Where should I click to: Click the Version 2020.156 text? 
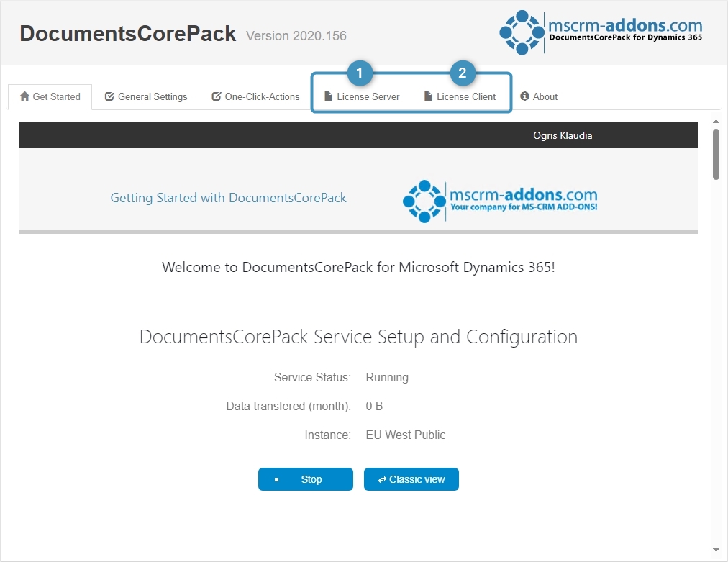[296, 36]
